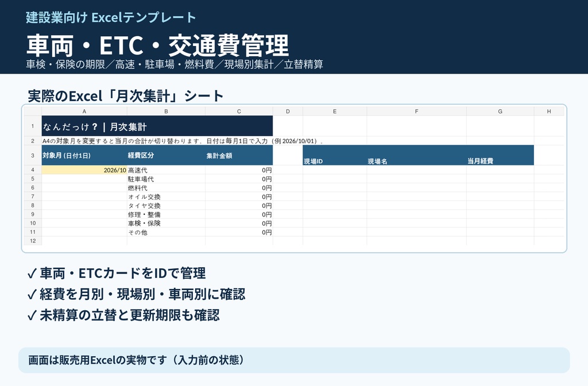This screenshot has height=386, width=588.
Task: Select the column C header
Action: (x=239, y=111)
